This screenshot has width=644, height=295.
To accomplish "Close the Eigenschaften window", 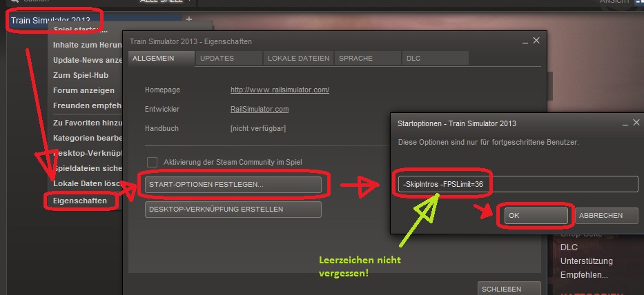I will (x=536, y=41).
